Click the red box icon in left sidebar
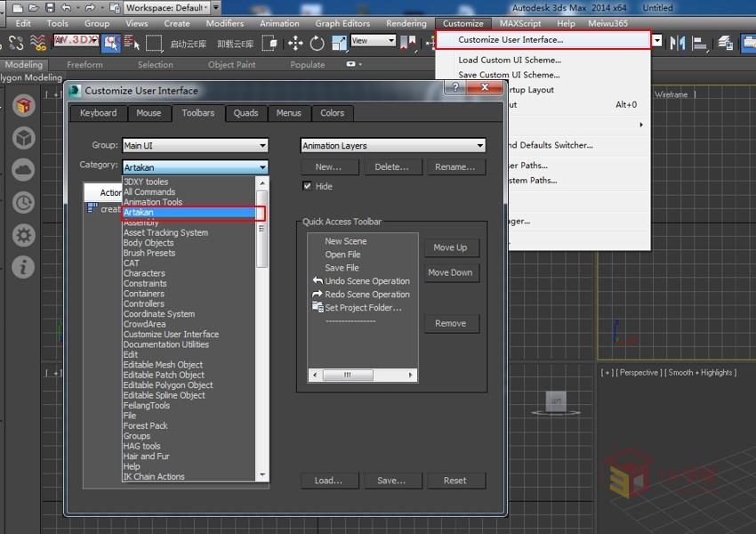Screen dimensions: 756x534 pos(23,105)
